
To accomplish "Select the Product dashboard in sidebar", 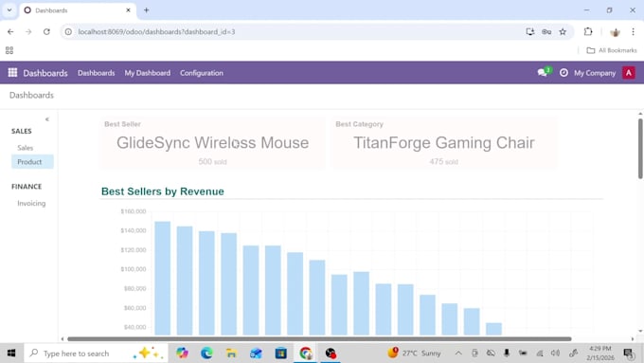I will click(32, 161).
